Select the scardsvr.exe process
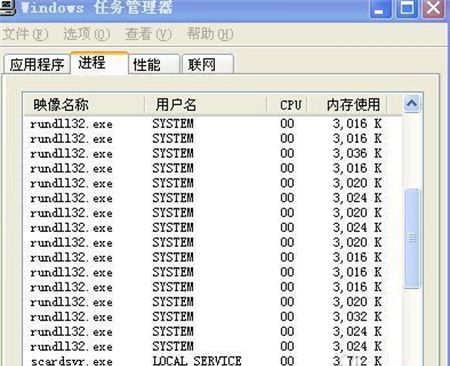Image resolution: width=450 pixels, height=366 pixels. (213, 361)
